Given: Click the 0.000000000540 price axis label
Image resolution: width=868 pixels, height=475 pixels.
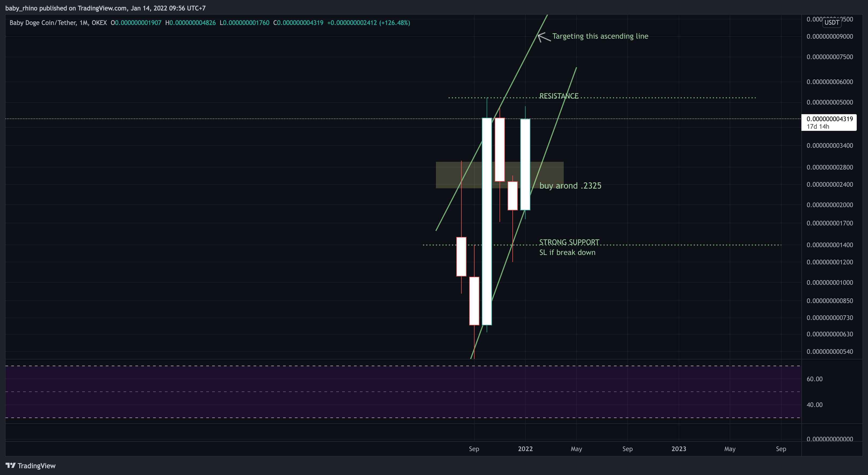Looking at the screenshot, I should [830, 352].
